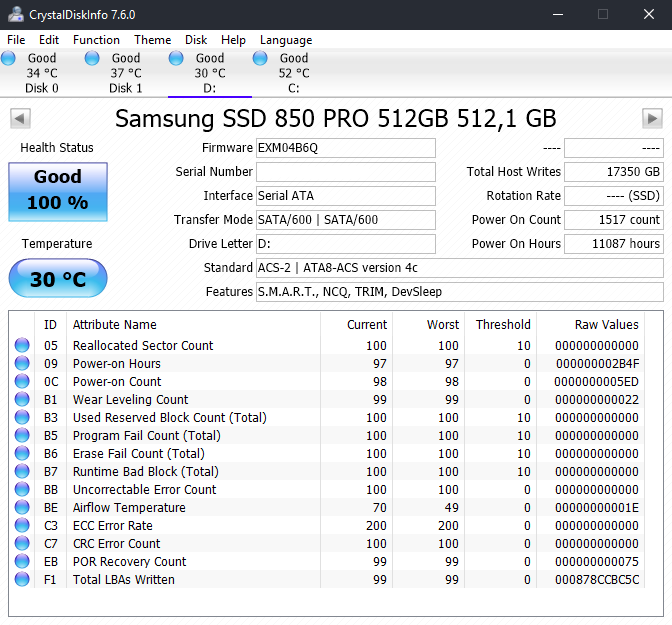The image size is (672, 625).
Task: Open the Disk menu
Action: (x=196, y=40)
